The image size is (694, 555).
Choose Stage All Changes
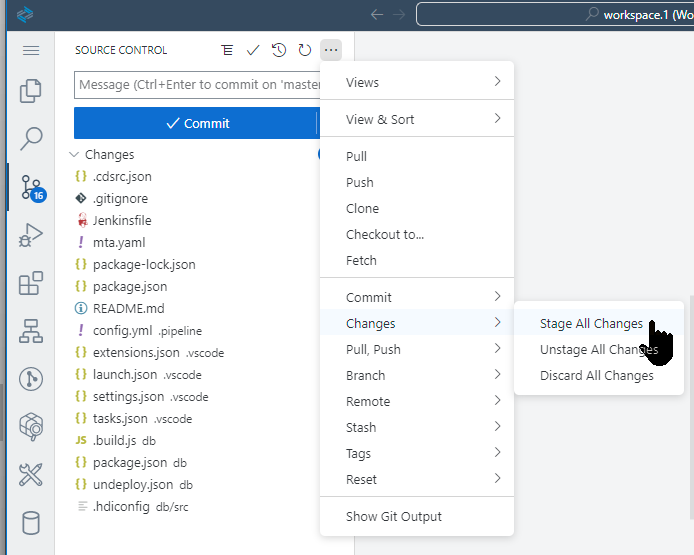[x=599, y=324]
